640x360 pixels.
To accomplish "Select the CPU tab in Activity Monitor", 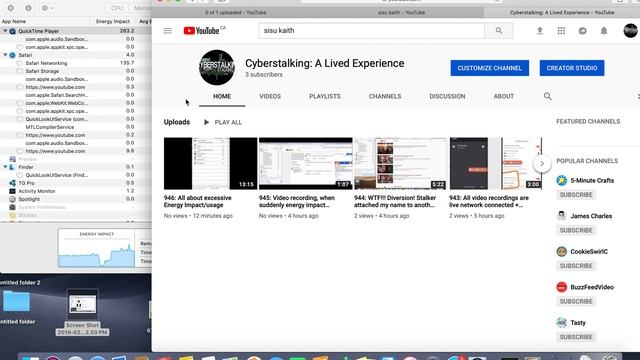I will (x=116, y=8).
